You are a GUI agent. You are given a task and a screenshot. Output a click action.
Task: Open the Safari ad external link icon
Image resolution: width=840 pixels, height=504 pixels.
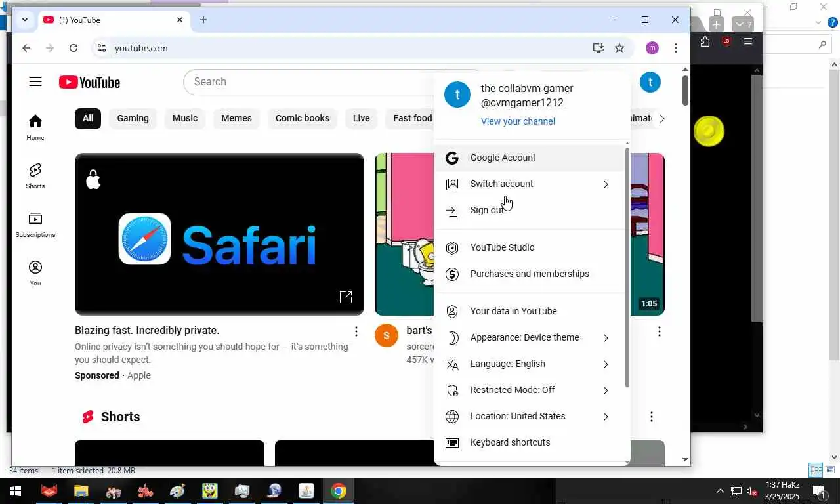pos(346,297)
